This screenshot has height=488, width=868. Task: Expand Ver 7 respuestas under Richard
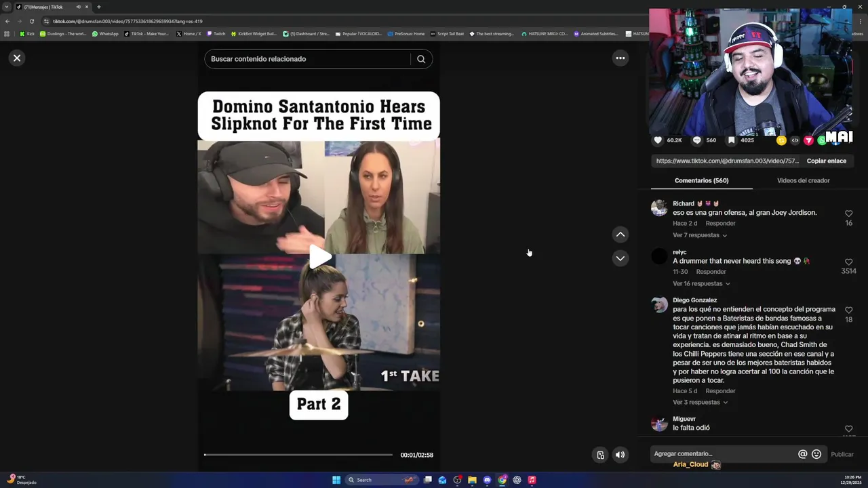coord(700,235)
